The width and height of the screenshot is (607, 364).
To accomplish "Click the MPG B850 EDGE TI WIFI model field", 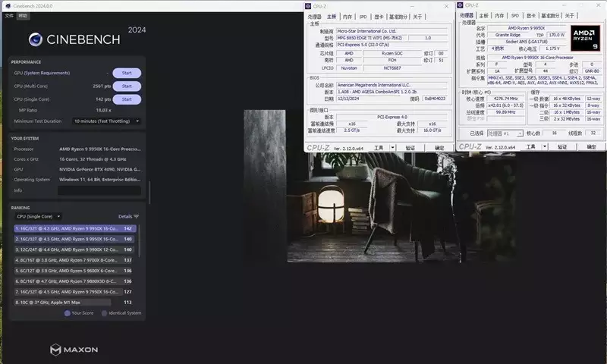I will (x=371, y=38).
